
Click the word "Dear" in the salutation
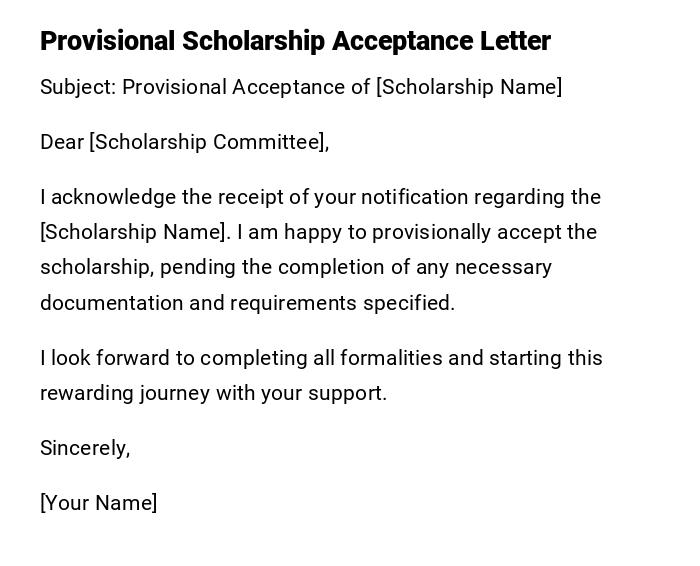coord(62,142)
